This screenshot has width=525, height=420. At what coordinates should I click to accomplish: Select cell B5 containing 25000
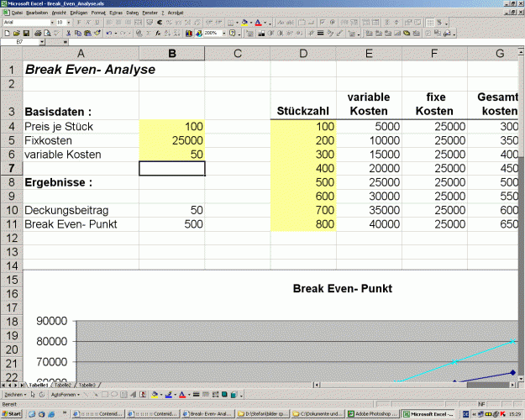[171, 140]
